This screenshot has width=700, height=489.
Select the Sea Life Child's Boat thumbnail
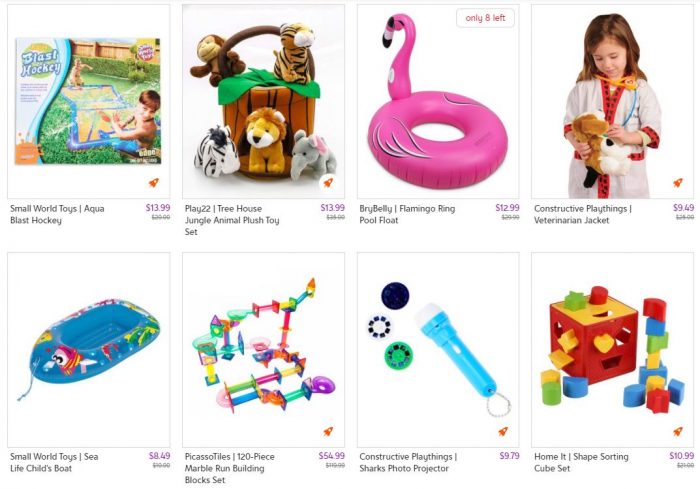(89, 350)
